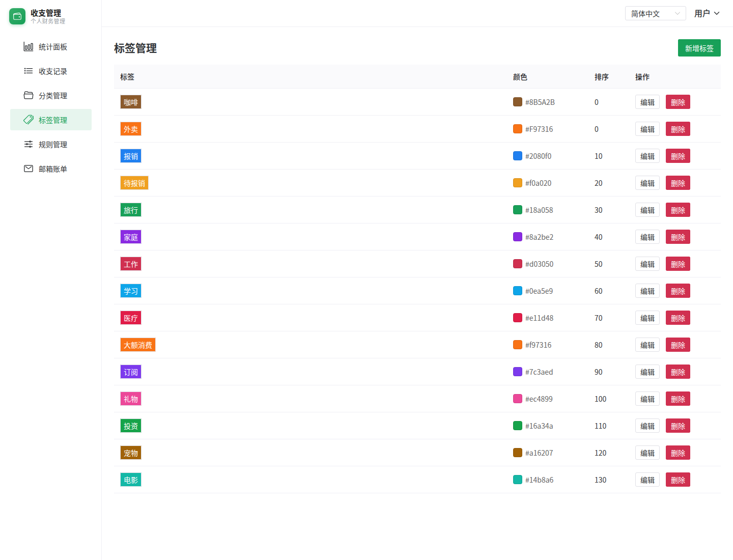Click the pink #ec4899 color swatch

pos(518,399)
